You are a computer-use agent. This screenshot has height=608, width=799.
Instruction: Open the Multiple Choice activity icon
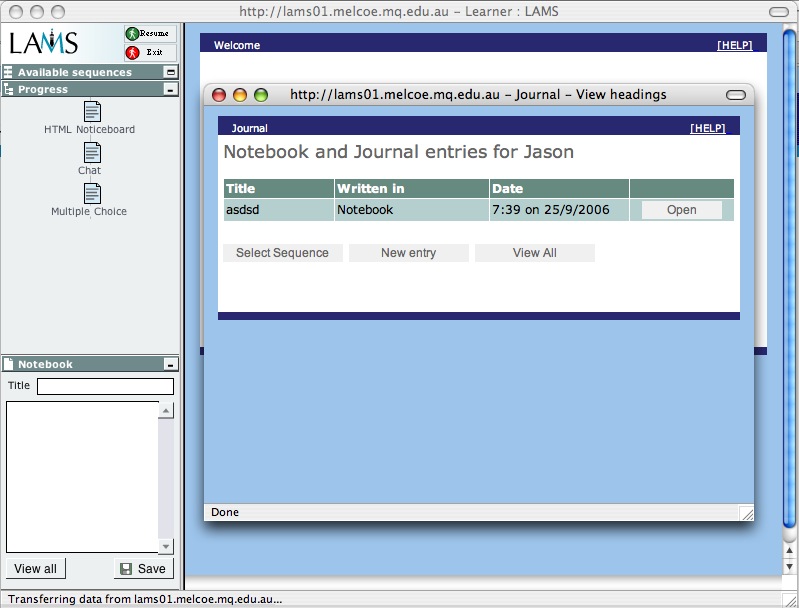click(x=92, y=193)
